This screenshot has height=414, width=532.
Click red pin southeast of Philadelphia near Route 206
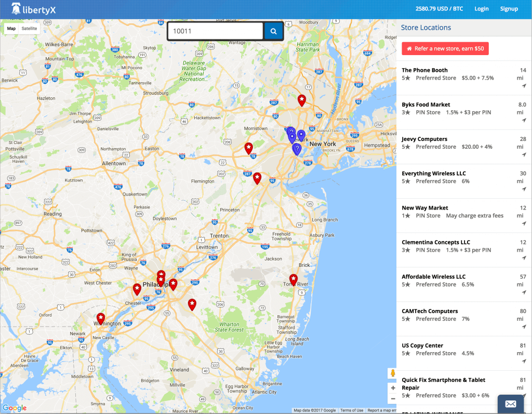(192, 304)
